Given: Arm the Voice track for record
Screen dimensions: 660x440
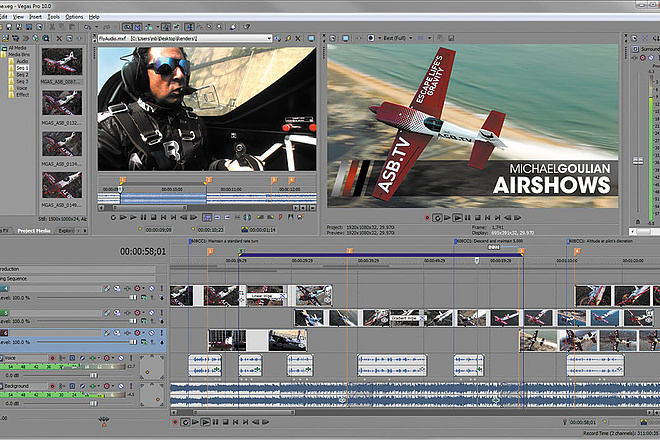Looking at the screenshot, I should pos(52,358).
